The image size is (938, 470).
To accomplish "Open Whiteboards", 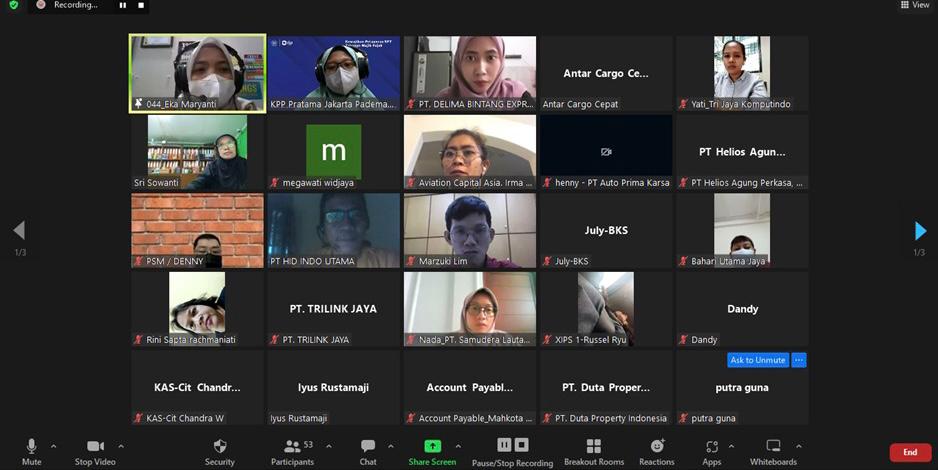I will tap(773, 446).
